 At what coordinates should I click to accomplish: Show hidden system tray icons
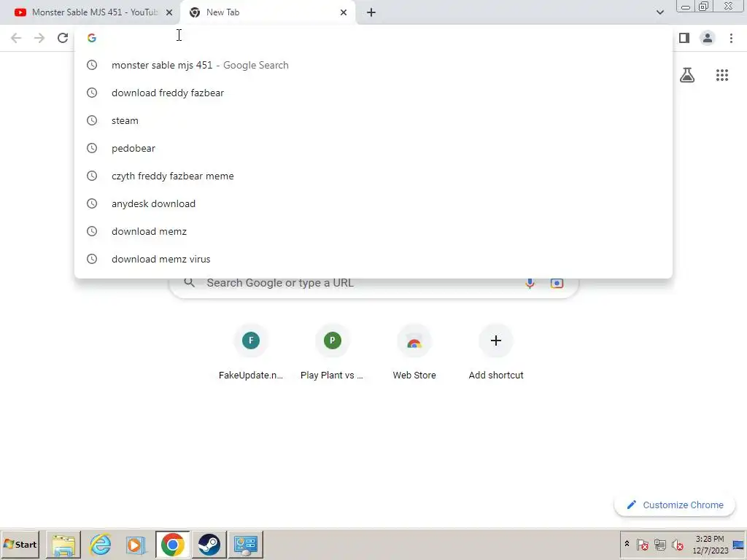(627, 544)
